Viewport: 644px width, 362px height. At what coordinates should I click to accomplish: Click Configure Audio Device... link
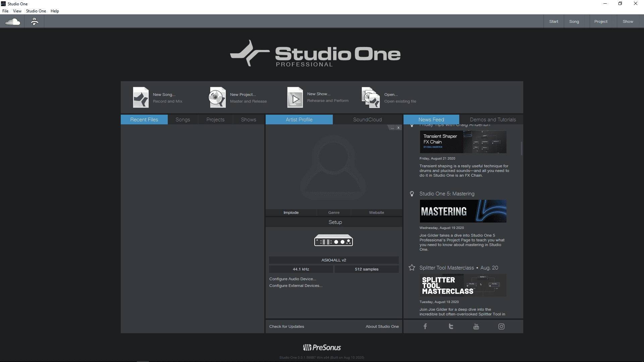tap(292, 279)
